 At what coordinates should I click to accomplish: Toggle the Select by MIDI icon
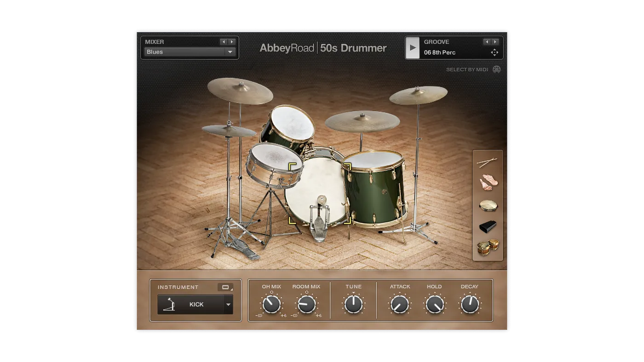(497, 69)
